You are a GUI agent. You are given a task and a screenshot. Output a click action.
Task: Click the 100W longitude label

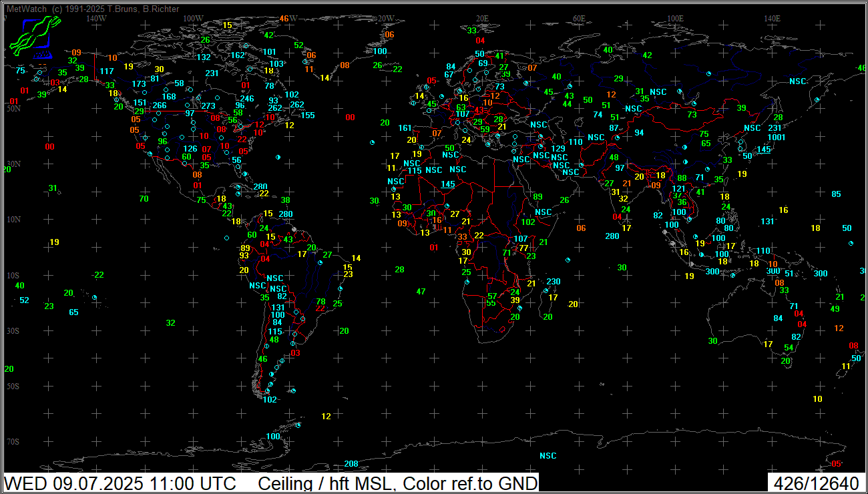pyautogui.click(x=193, y=18)
